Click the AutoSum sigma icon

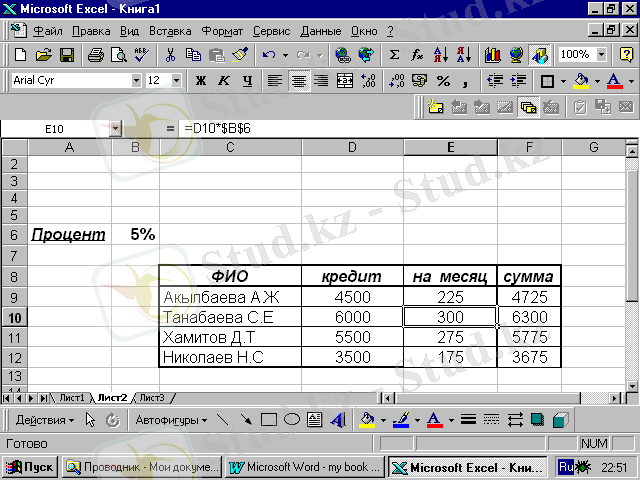tap(393, 55)
